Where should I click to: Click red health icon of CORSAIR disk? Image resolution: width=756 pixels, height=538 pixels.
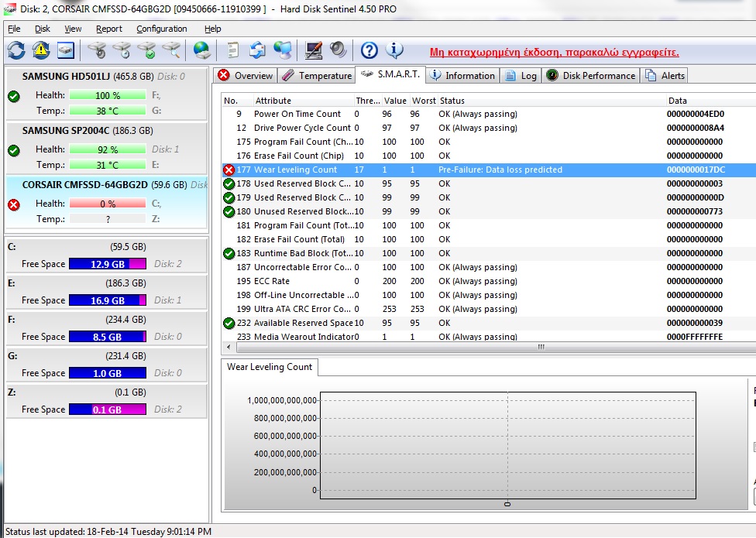[x=14, y=204]
